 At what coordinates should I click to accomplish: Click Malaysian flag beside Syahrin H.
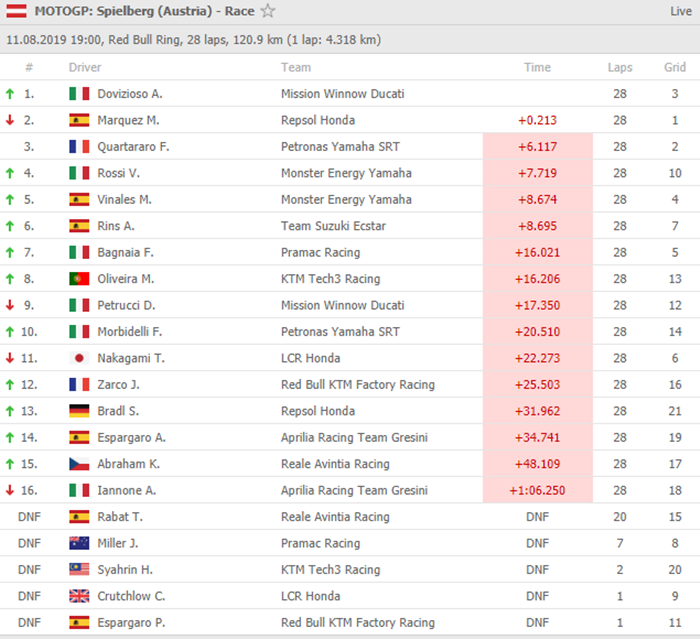(79, 570)
